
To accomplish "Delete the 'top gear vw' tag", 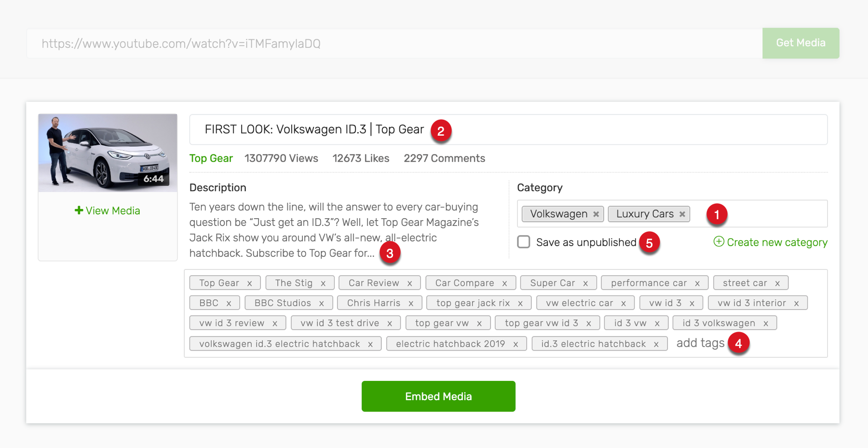I will click(x=479, y=323).
